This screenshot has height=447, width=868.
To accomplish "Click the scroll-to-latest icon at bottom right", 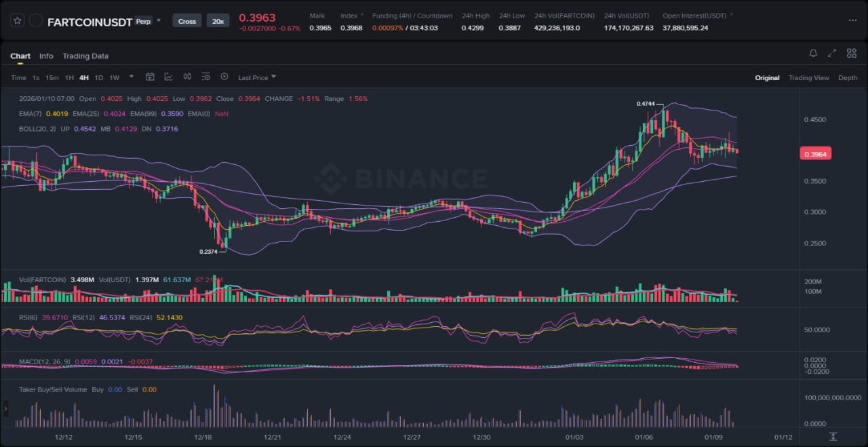I will (833, 438).
